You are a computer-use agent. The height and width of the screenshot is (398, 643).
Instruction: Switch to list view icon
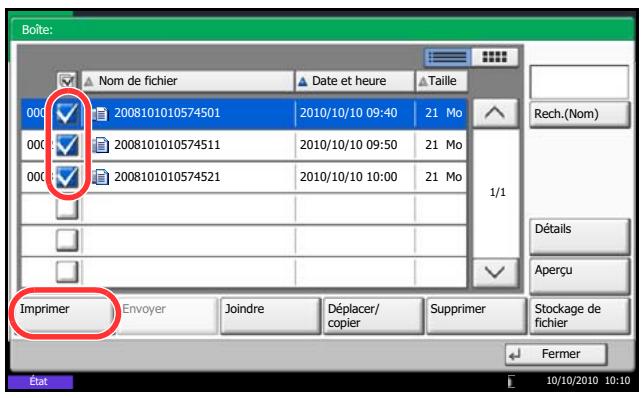pos(447,57)
